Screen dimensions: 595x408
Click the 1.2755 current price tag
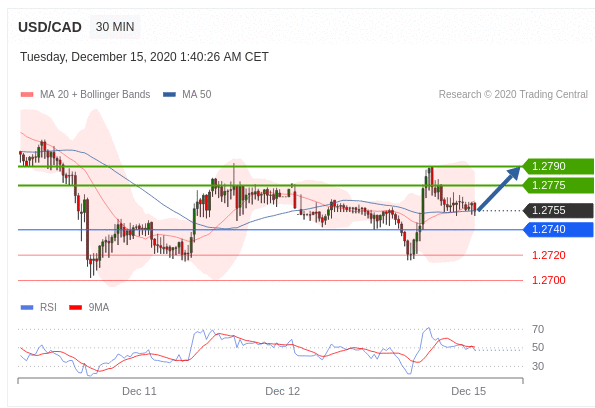[x=558, y=210]
